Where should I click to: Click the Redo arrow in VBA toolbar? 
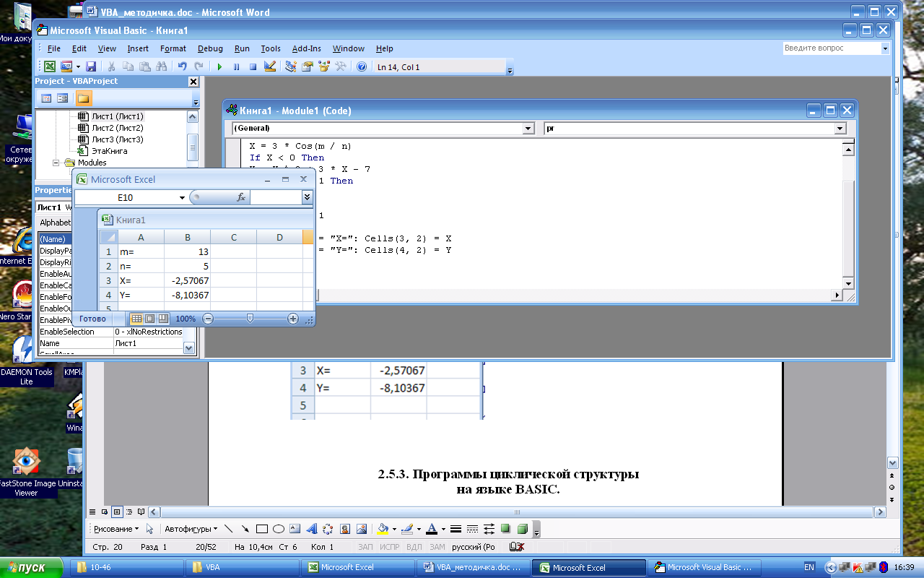pos(199,66)
